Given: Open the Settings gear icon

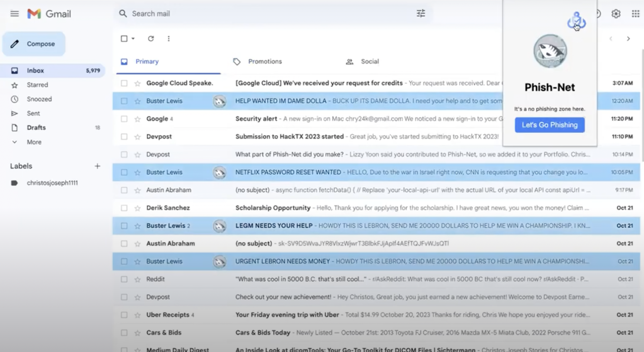Looking at the screenshot, I should coord(616,14).
